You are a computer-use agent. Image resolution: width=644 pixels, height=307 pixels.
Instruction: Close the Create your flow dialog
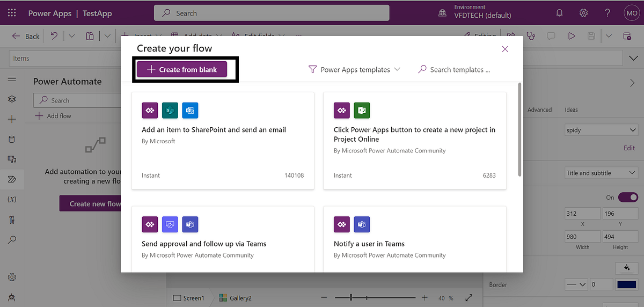[x=505, y=49]
